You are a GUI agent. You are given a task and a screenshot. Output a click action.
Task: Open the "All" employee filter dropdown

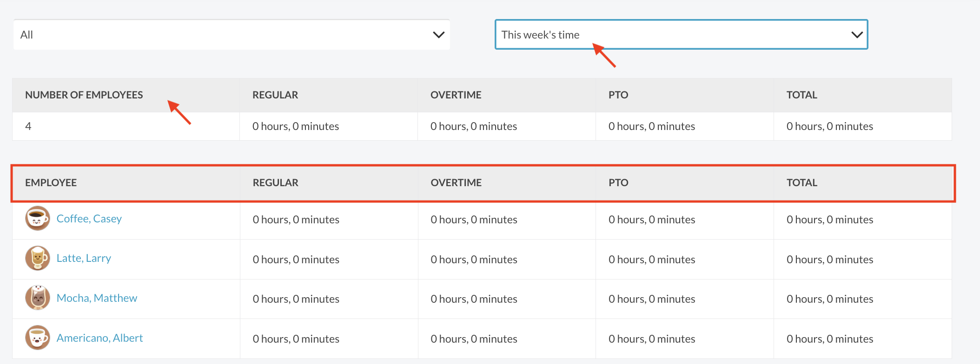[231, 35]
